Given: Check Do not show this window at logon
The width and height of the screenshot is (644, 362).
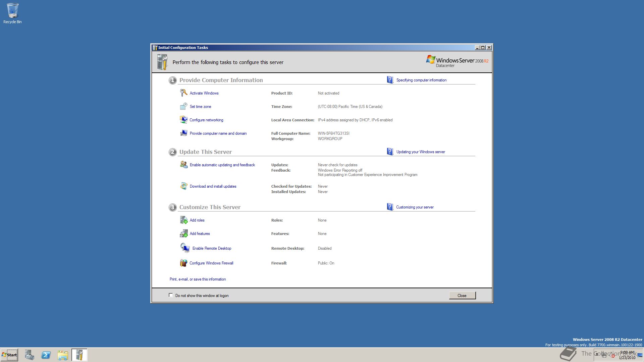Looking at the screenshot, I should tap(171, 295).
